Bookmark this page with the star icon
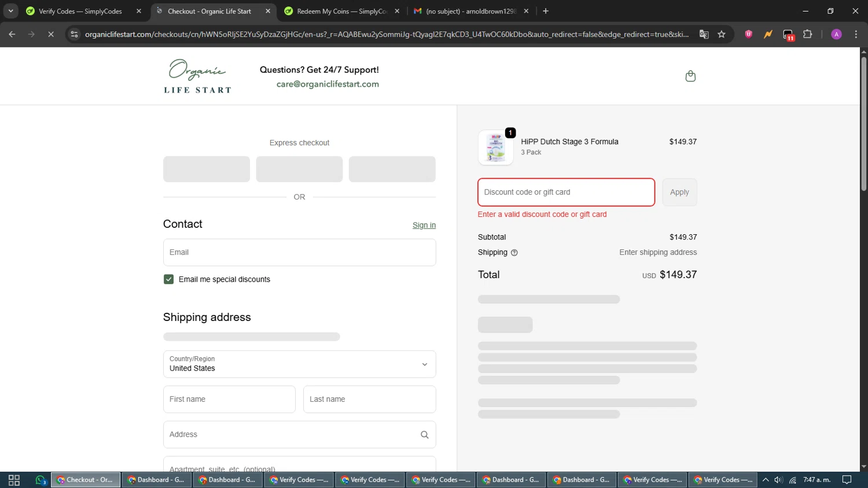This screenshot has height=488, width=868. [x=722, y=35]
